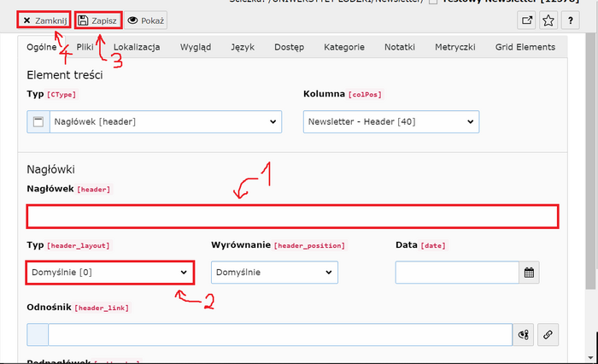Open help via the question mark icon
The height and width of the screenshot is (364, 598).
coord(572,20)
